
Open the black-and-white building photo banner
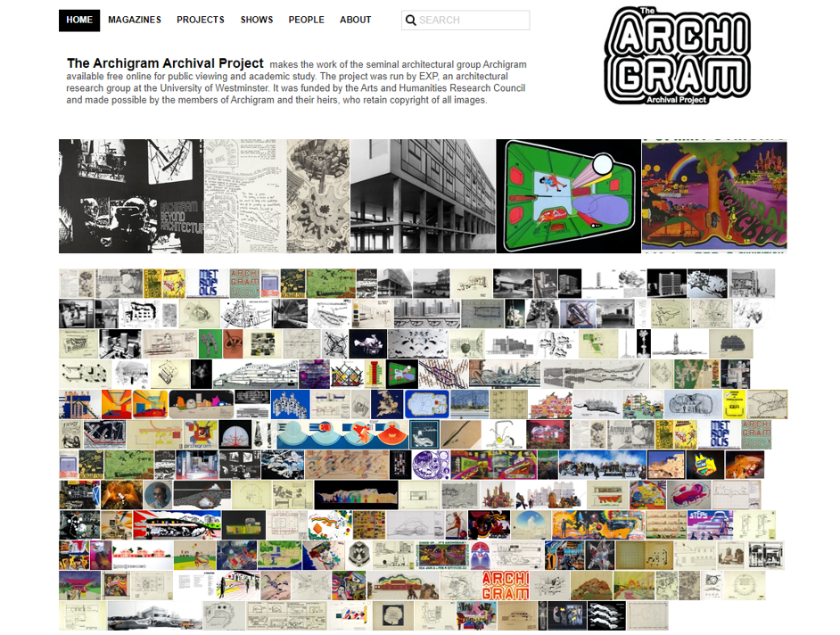click(424, 196)
